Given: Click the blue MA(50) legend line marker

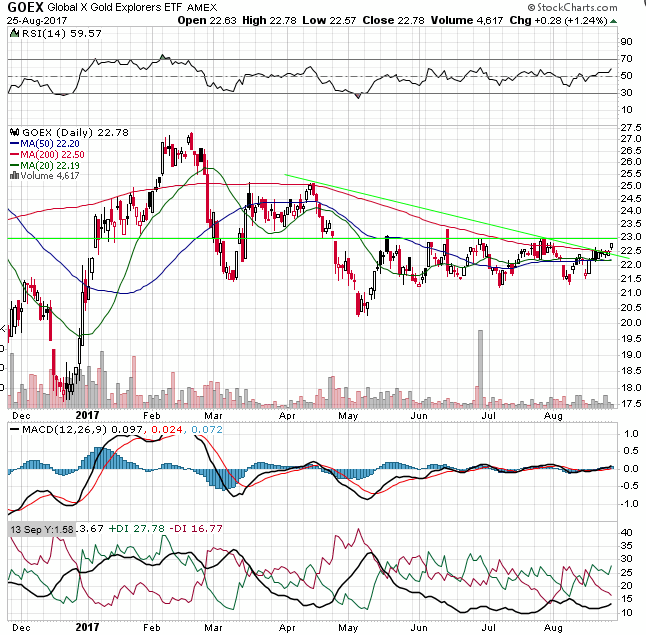Looking at the screenshot, I should [x=14, y=144].
